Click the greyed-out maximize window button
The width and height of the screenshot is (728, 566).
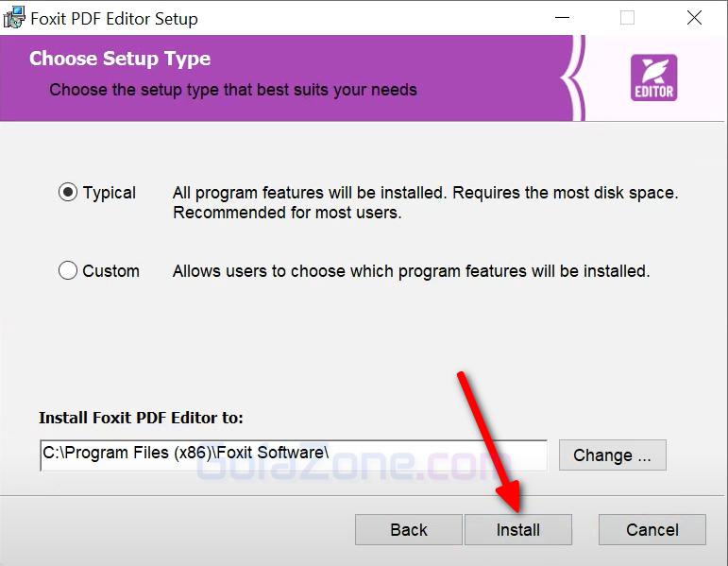627,18
